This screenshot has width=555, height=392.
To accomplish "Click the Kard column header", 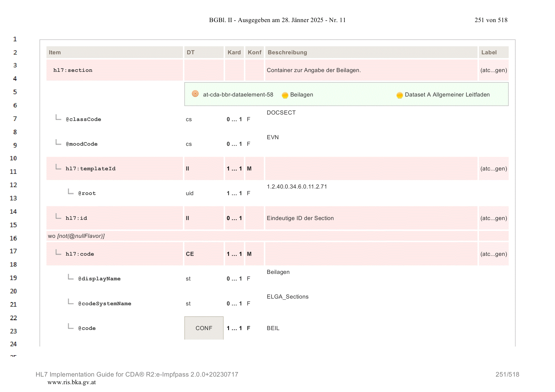I will point(234,52).
